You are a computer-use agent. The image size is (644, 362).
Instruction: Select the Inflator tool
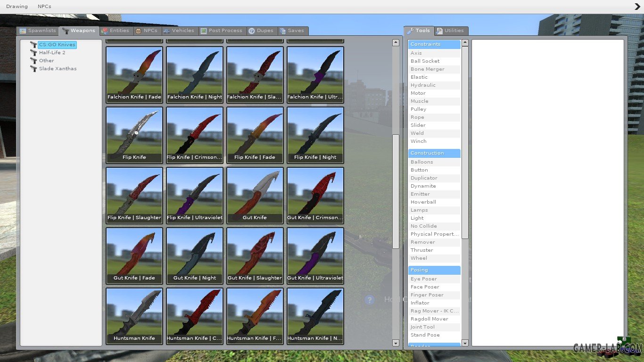(434, 303)
